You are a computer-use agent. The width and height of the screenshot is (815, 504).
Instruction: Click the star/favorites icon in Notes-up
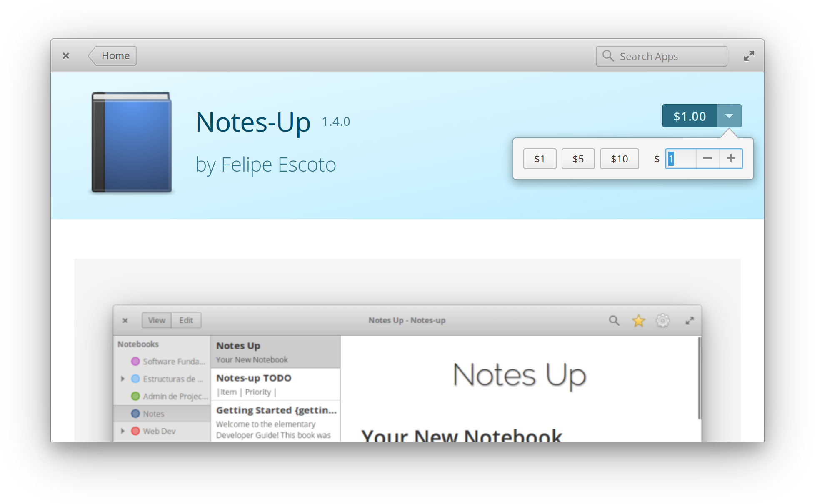[639, 320]
